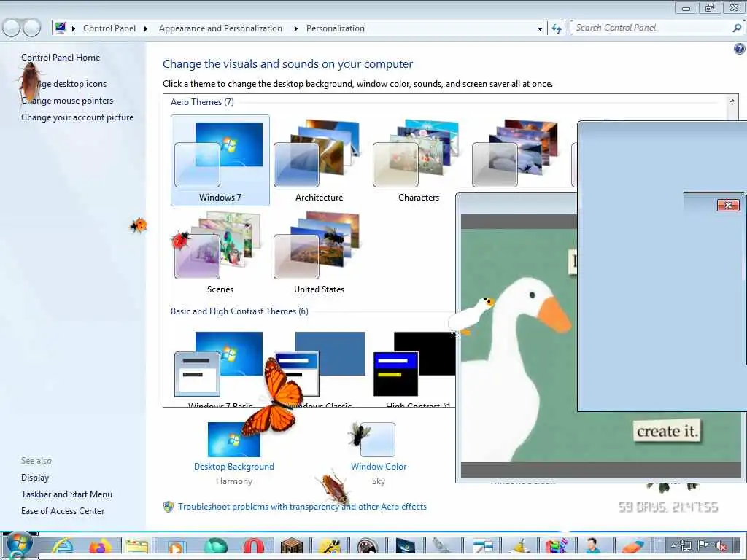
Task: Select the Windows 7 theme
Action: point(220,160)
